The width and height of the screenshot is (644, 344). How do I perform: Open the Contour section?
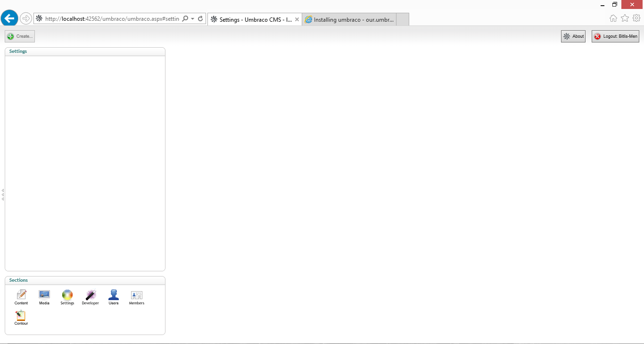[x=21, y=318]
